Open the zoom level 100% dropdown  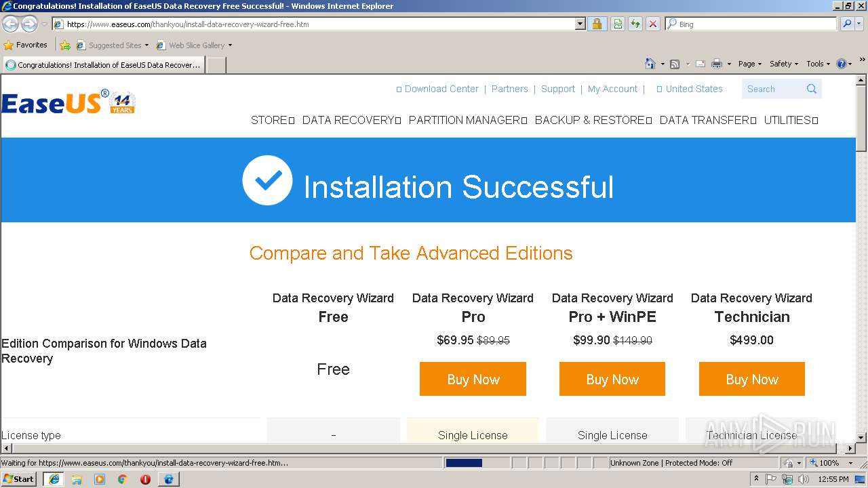point(850,463)
